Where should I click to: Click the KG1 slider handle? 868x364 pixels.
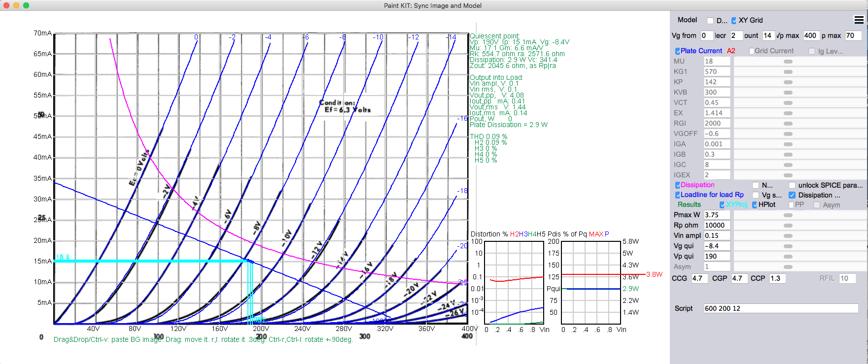[x=788, y=72]
